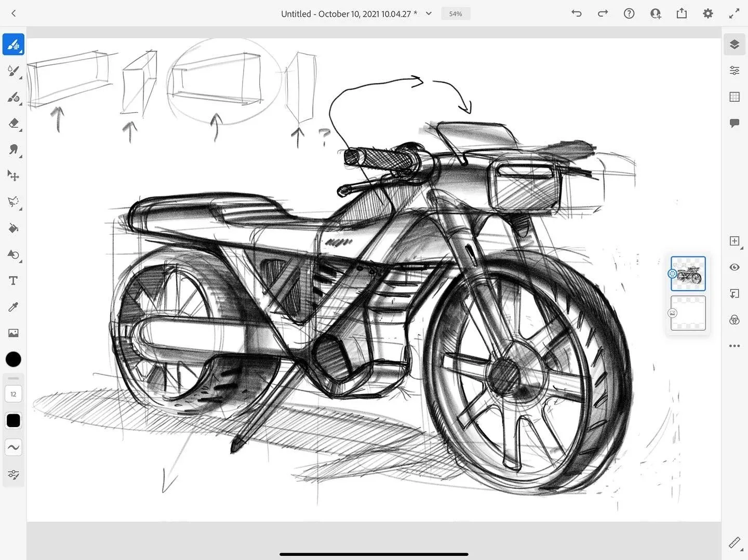Open app settings gear

point(708,13)
